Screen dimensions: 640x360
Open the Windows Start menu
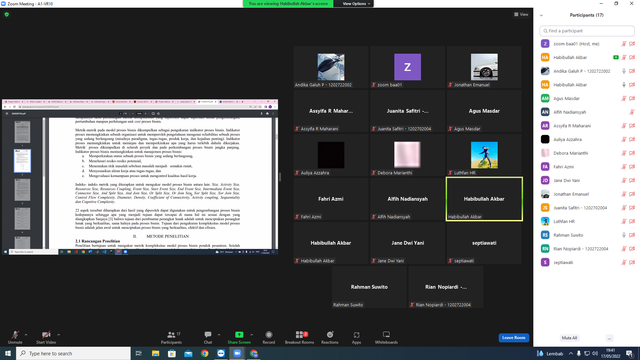8,353
